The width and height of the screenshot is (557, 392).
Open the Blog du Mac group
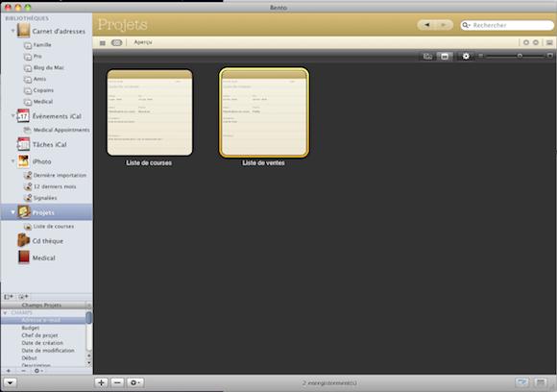[44, 67]
